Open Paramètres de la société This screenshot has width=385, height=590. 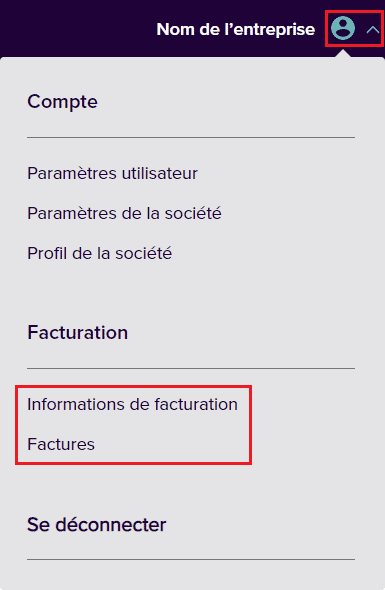124,213
